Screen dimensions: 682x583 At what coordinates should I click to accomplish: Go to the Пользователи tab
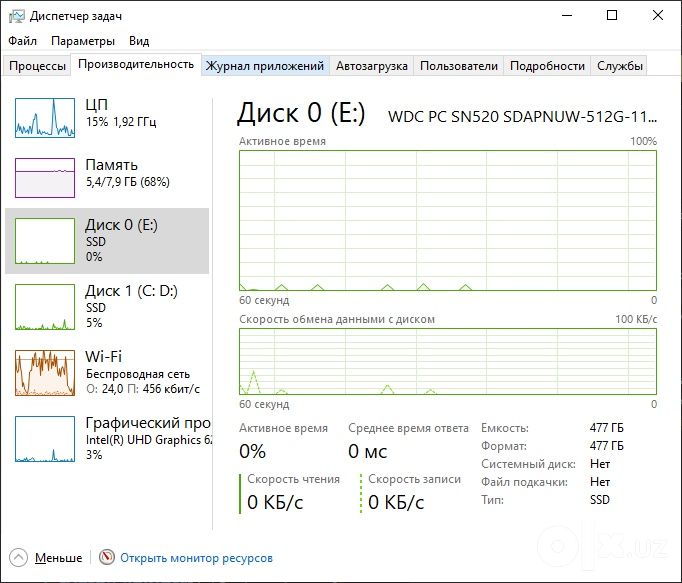[458, 66]
